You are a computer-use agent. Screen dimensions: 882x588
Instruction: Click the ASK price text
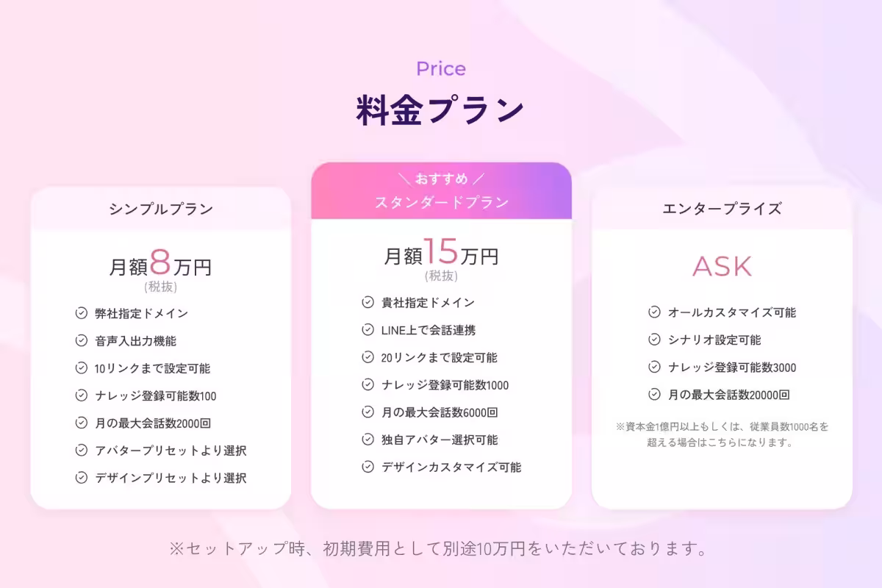point(722,268)
